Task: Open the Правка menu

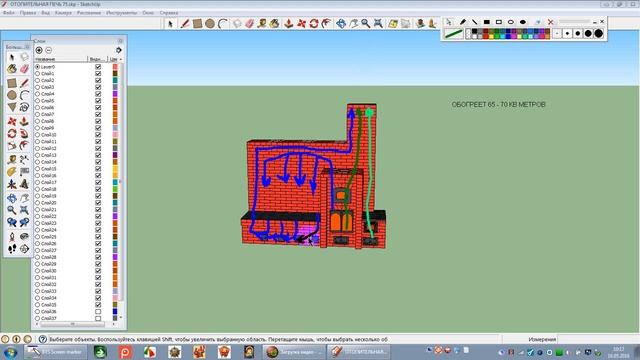Action: pos(28,13)
